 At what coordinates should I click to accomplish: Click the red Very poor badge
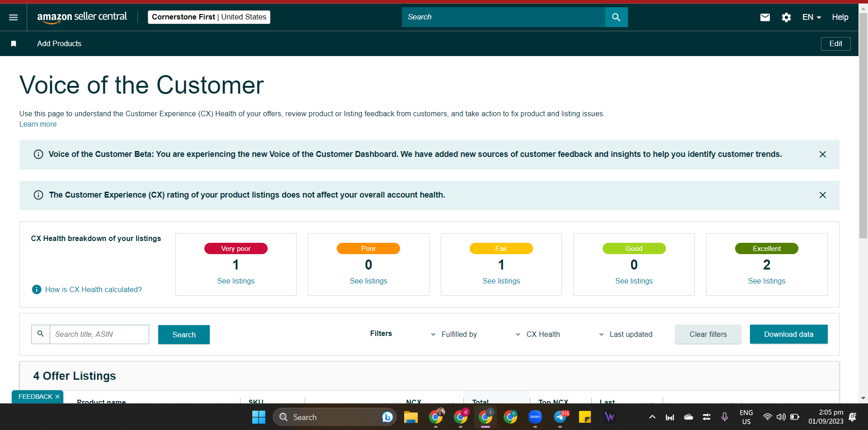[x=236, y=249]
